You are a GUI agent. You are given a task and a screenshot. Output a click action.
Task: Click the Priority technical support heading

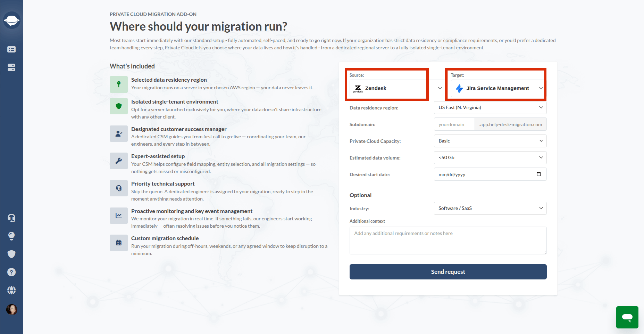pyautogui.click(x=163, y=184)
